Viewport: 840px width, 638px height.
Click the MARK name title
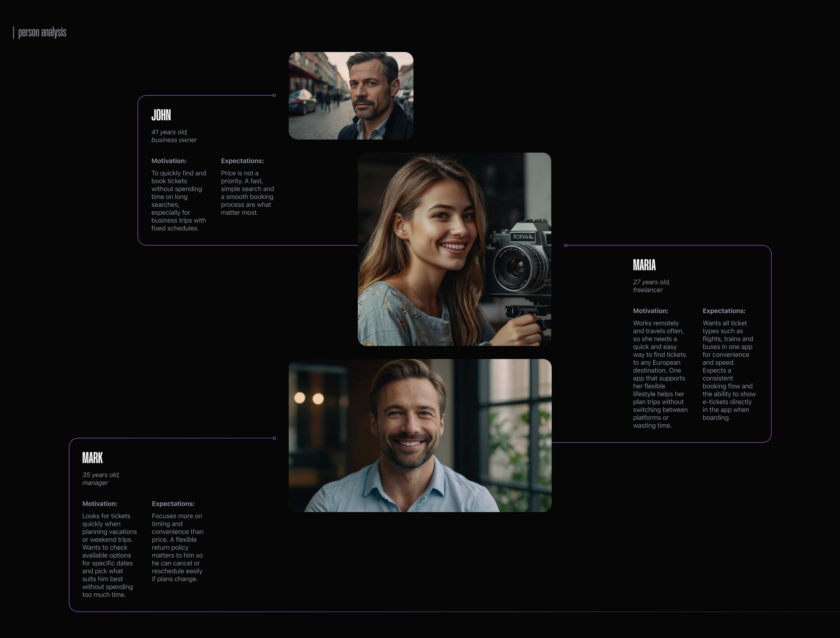[x=92, y=458]
